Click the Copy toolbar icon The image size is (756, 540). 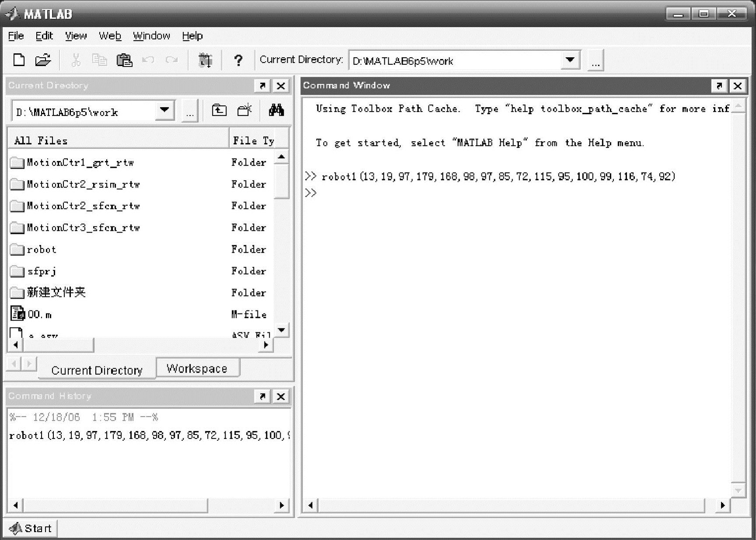pyautogui.click(x=100, y=60)
